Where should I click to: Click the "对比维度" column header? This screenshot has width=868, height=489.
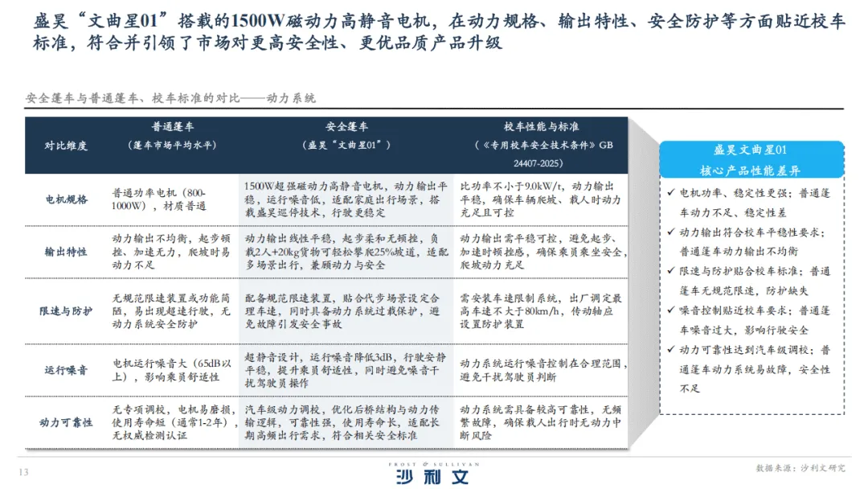click(66, 146)
